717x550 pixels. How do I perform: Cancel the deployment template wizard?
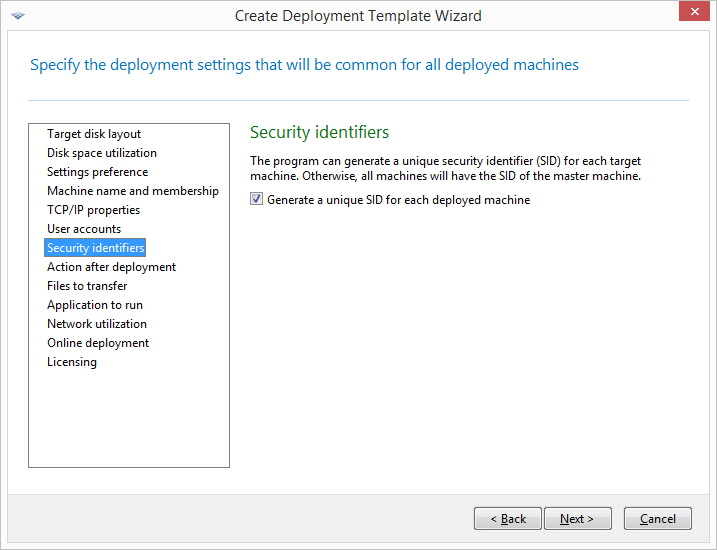(x=658, y=519)
